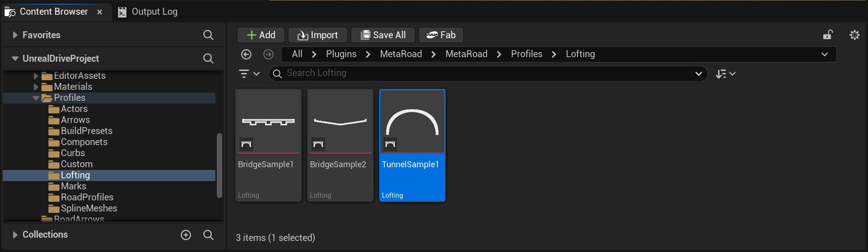Select the Lofting folder in tree

point(109,175)
